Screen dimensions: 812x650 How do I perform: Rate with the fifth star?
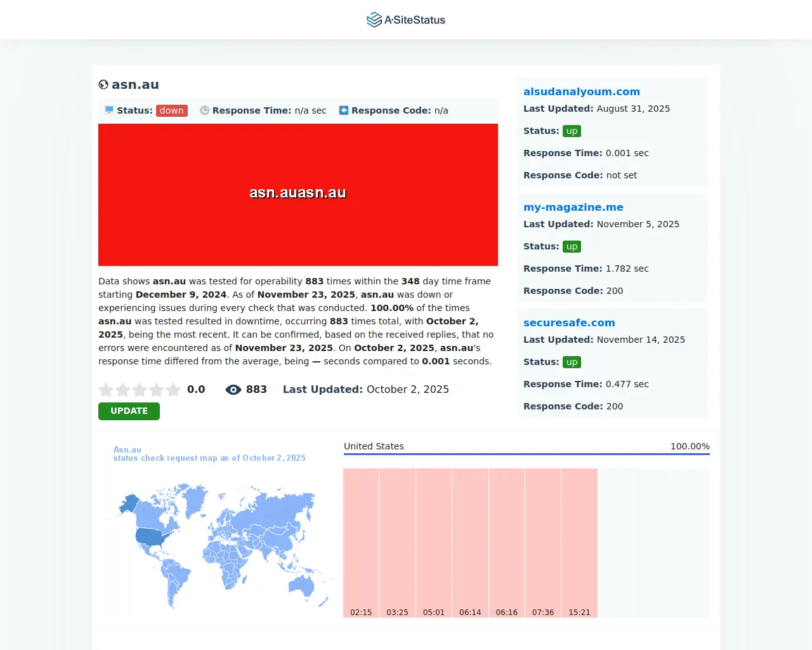tap(173, 390)
